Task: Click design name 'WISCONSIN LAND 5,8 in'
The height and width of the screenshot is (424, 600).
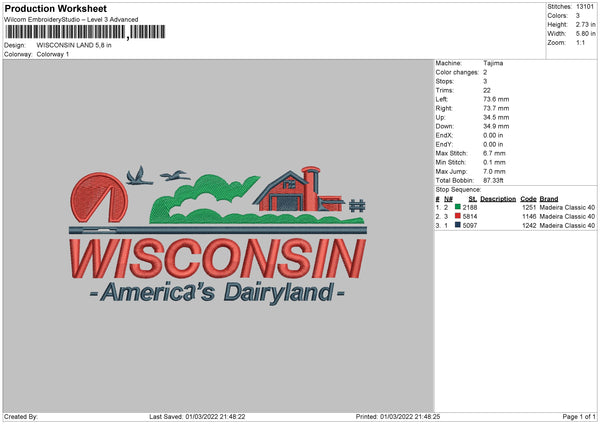Action: (74, 45)
